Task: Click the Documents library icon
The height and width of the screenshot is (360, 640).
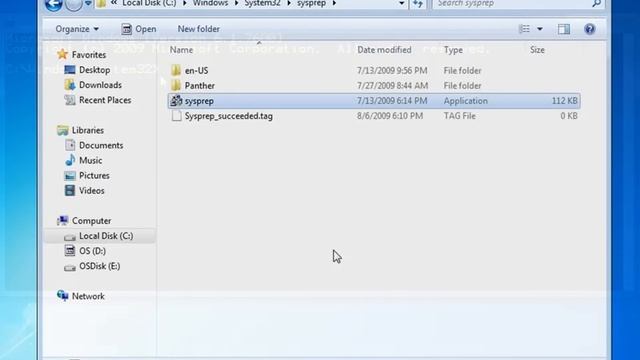Action: [70, 145]
